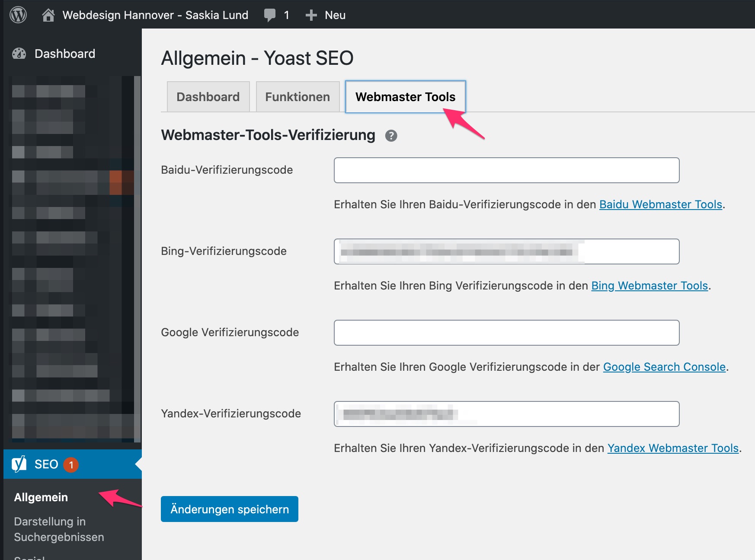Open comments via speech bubble icon
The image size is (755, 560).
[x=270, y=15]
